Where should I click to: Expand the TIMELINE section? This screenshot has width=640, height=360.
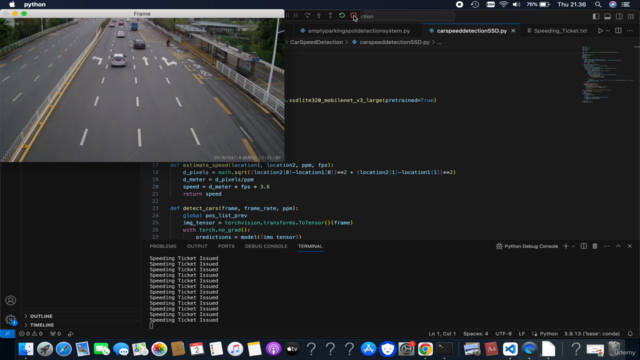pos(42,325)
